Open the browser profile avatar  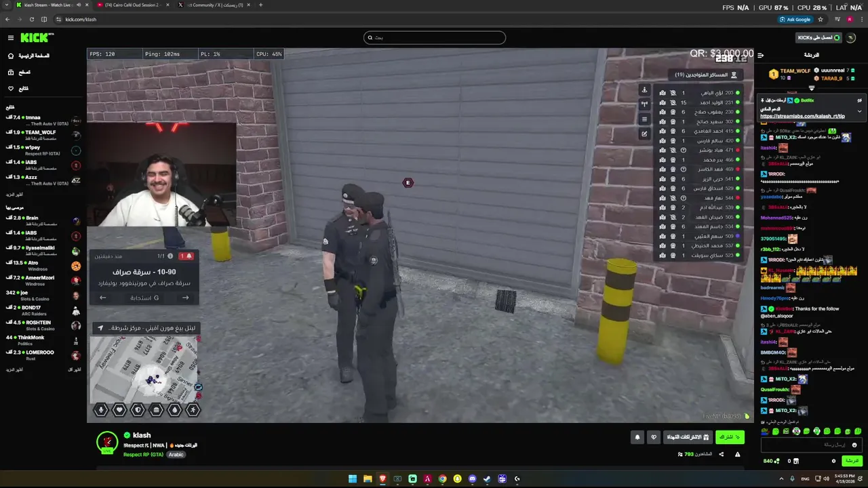pos(850,19)
